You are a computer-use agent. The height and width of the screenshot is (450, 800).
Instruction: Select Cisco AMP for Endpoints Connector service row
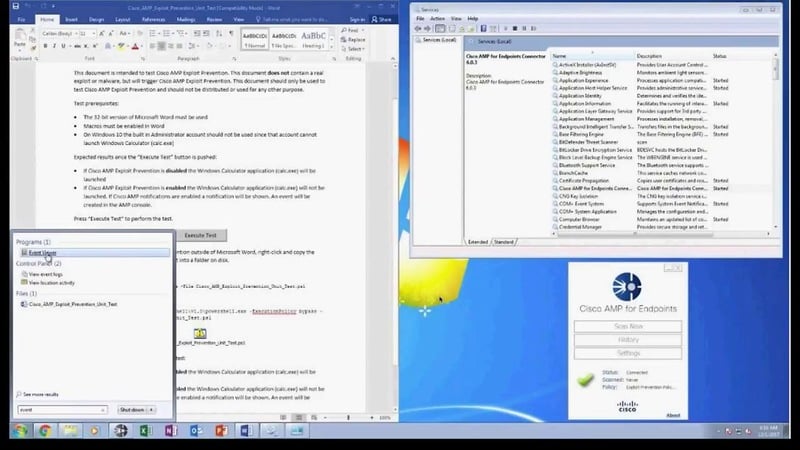coord(641,188)
